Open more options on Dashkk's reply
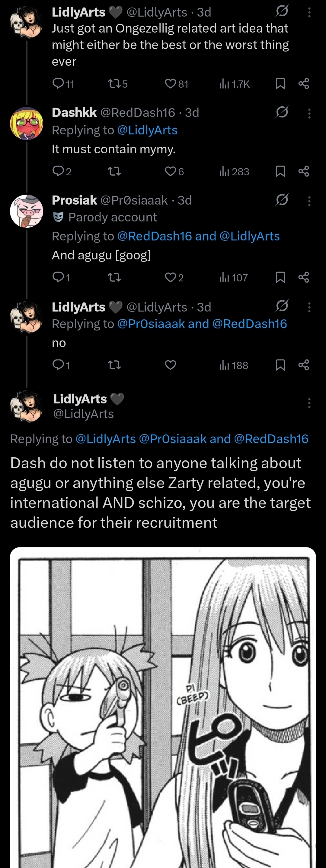The width and height of the screenshot is (326, 868). coord(309,113)
